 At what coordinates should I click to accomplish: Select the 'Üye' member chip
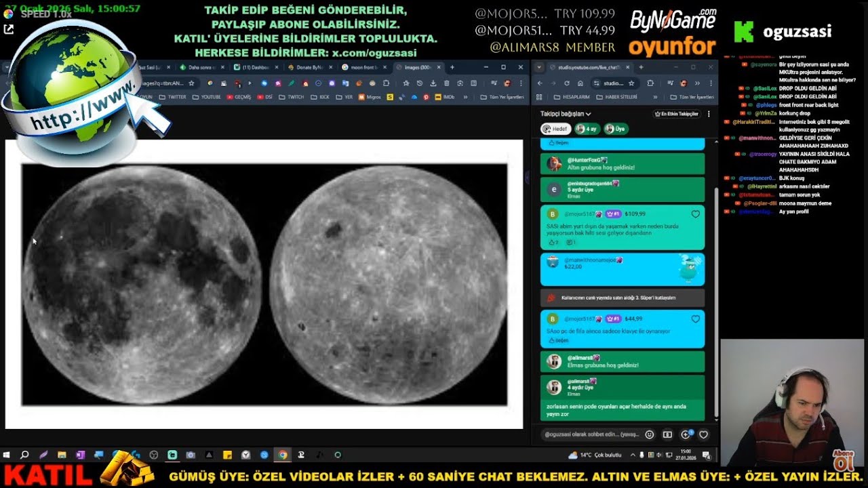616,129
